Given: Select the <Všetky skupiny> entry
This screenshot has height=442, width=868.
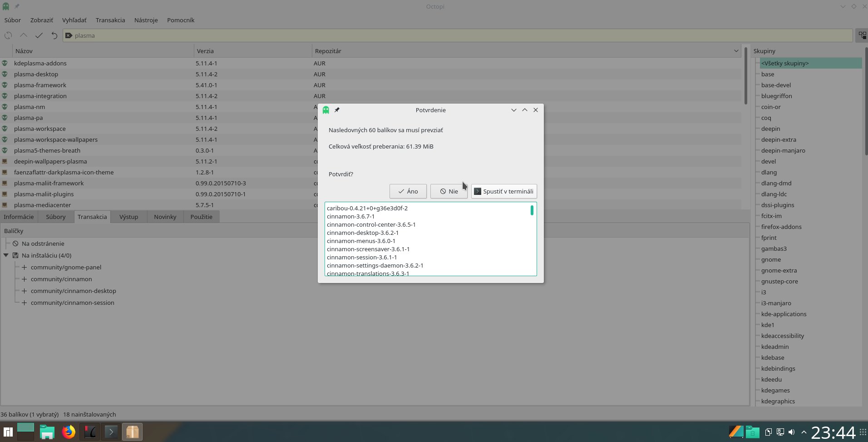Looking at the screenshot, I should [811, 63].
